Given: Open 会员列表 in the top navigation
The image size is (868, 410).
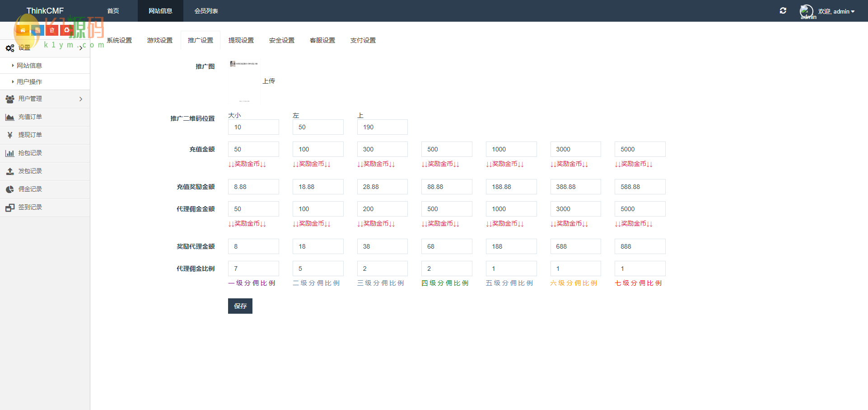Looking at the screenshot, I should 206,11.
